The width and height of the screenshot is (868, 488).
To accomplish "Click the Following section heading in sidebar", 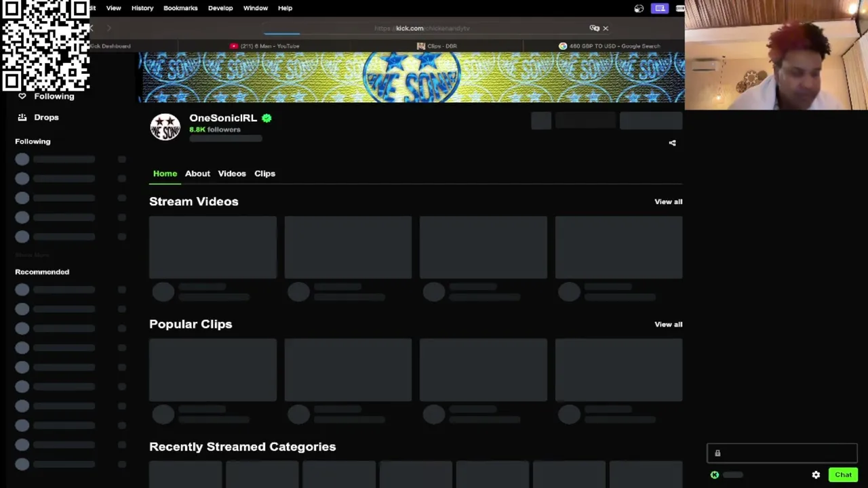I will 33,142.
